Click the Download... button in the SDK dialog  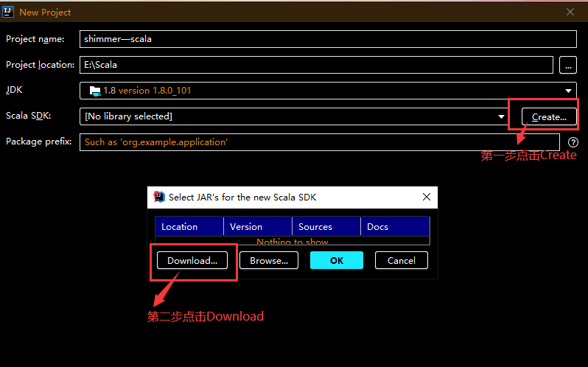tap(192, 260)
